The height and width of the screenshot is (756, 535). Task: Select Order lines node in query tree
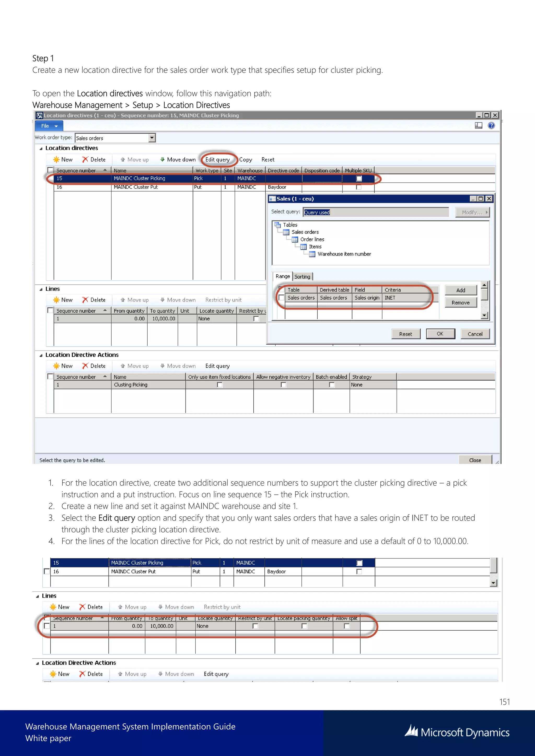(x=312, y=239)
